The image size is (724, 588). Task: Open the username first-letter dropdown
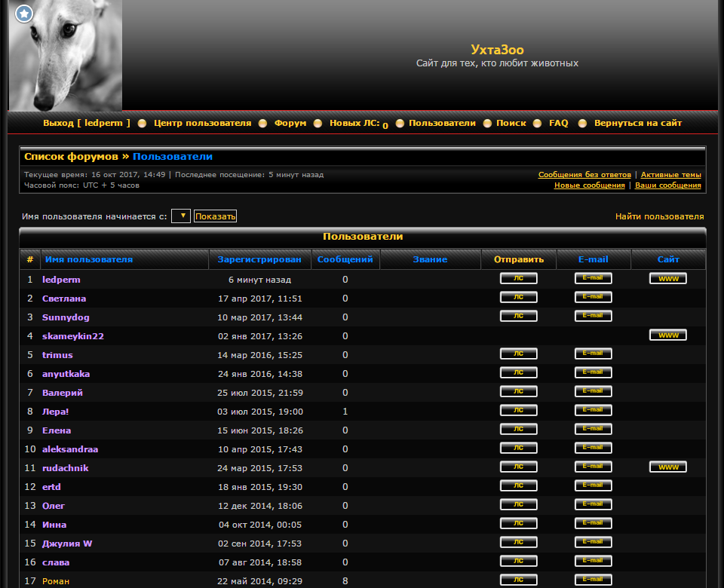coord(180,216)
